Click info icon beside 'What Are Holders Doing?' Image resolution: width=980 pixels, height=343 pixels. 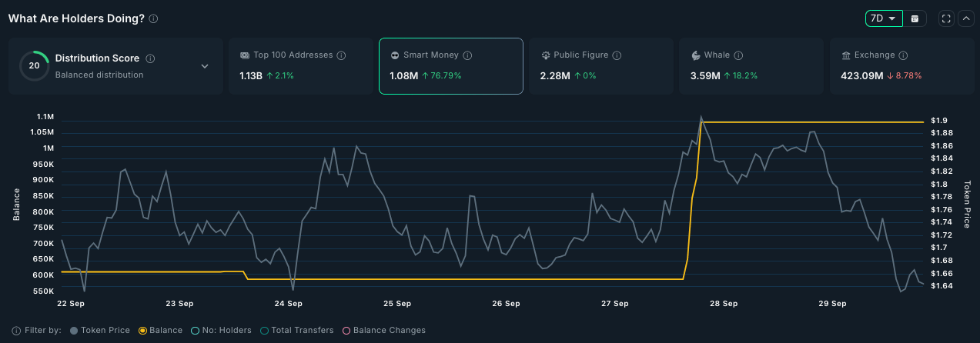154,18
